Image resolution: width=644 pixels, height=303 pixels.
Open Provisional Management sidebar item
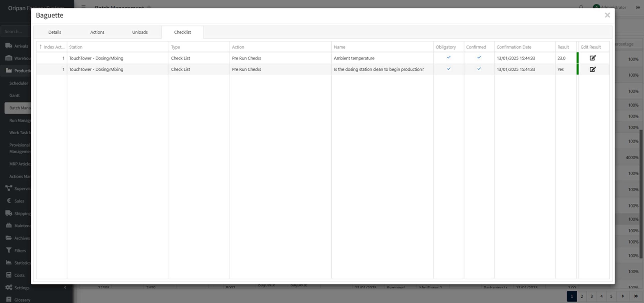[20, 148]
